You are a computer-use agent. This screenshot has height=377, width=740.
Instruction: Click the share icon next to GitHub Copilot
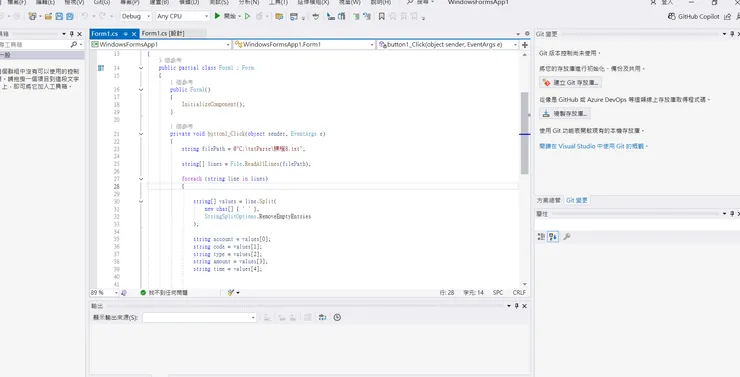coord(727,16)
